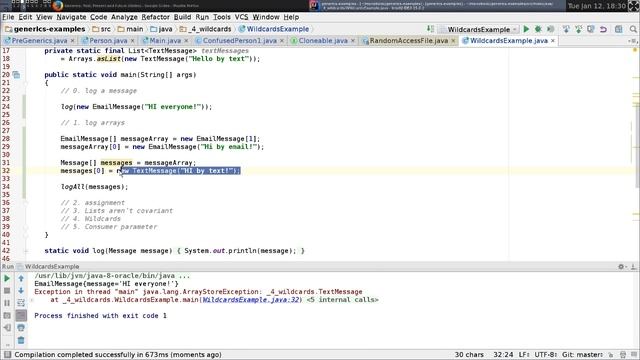Revert changes purple undo arrow
This screenshot has width=640, height=360.
(x=603, y=29)
